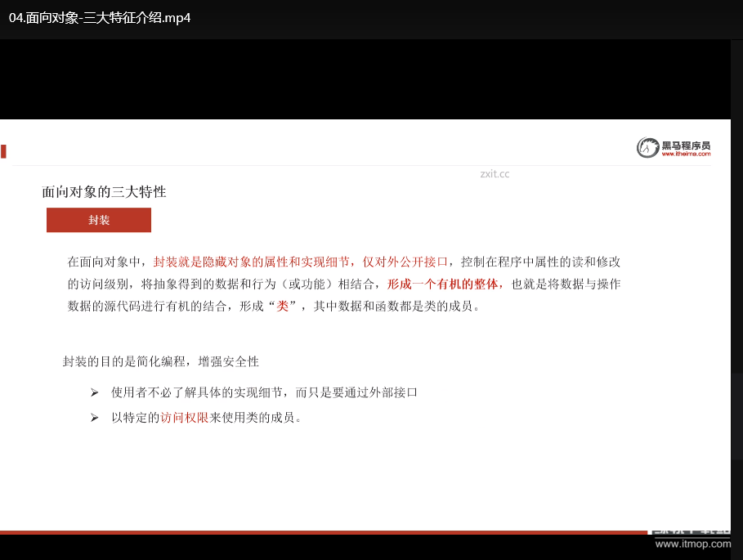Click the 黑马程序员 horse logo icon
Screen dimensions: 743x560
pyautogui.click(x=647, y=147)
